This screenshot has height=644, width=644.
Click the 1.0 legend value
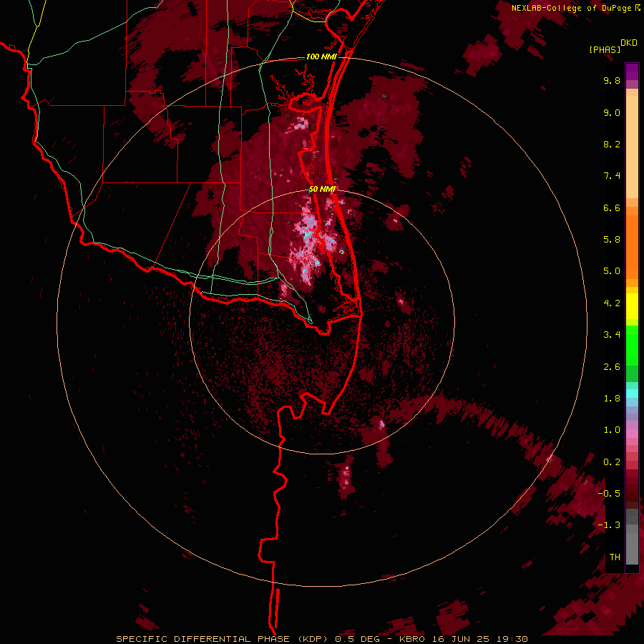[x=612, y=430]
